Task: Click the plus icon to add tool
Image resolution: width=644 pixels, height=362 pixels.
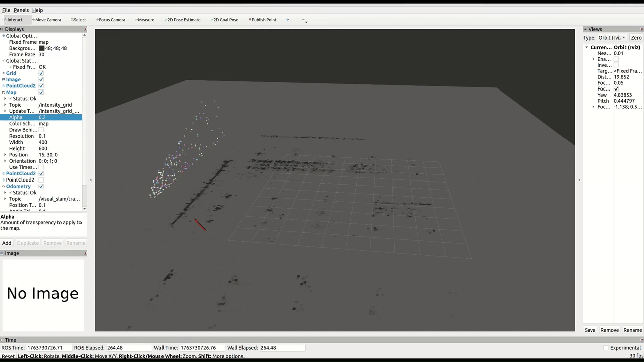Action: (288, 20)
